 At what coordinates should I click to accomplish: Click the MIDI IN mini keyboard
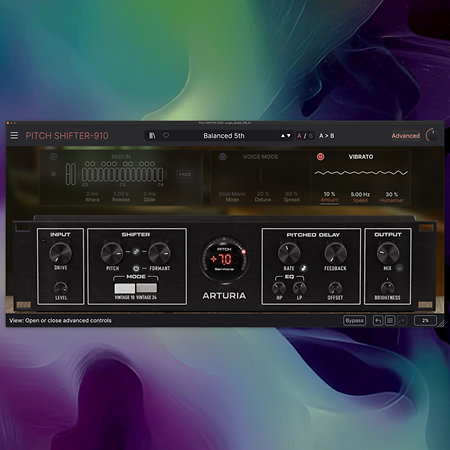click(123, 173)
